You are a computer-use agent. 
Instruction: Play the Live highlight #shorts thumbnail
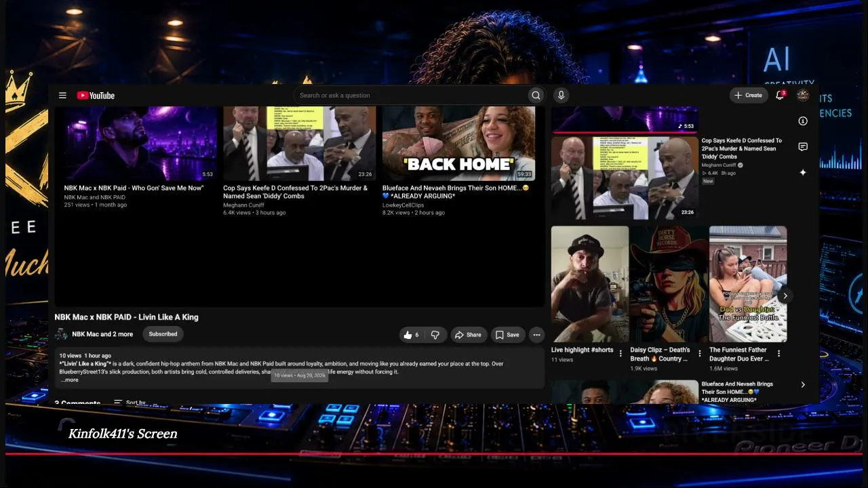(590, 284)
